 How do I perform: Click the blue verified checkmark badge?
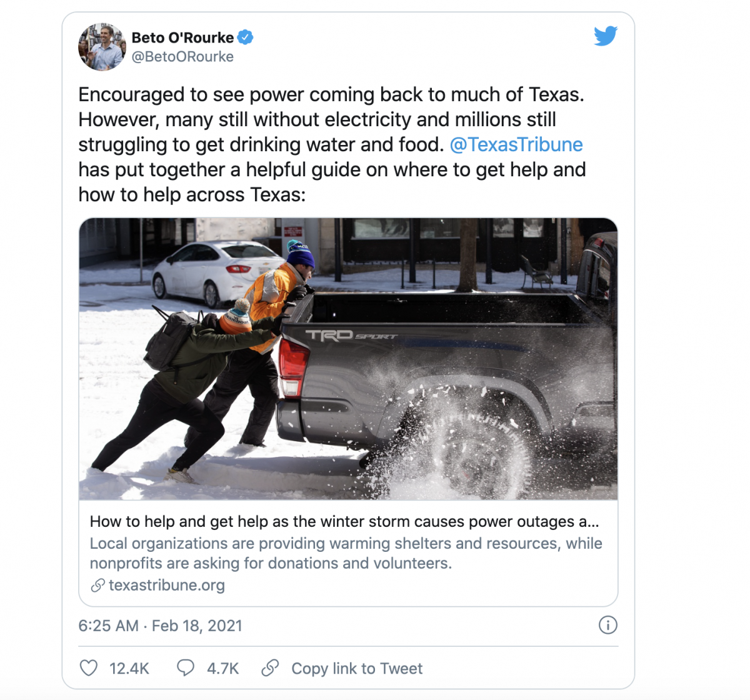click(x=246, y=37)
